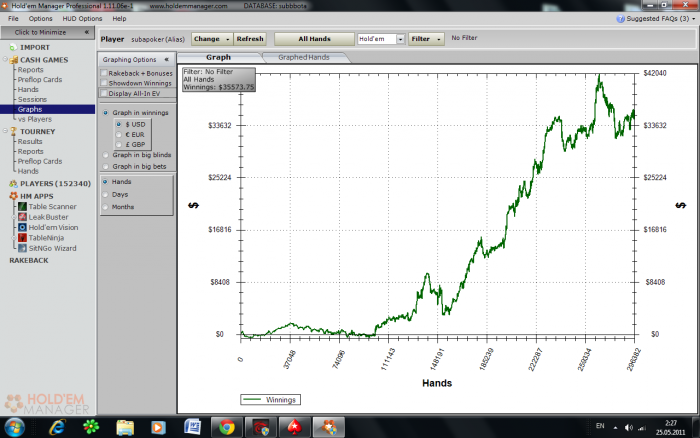Screen dimensions: 700x438
Task: Click the network signal tray icon
Action: pyautogui.click(x=642, y=428)
